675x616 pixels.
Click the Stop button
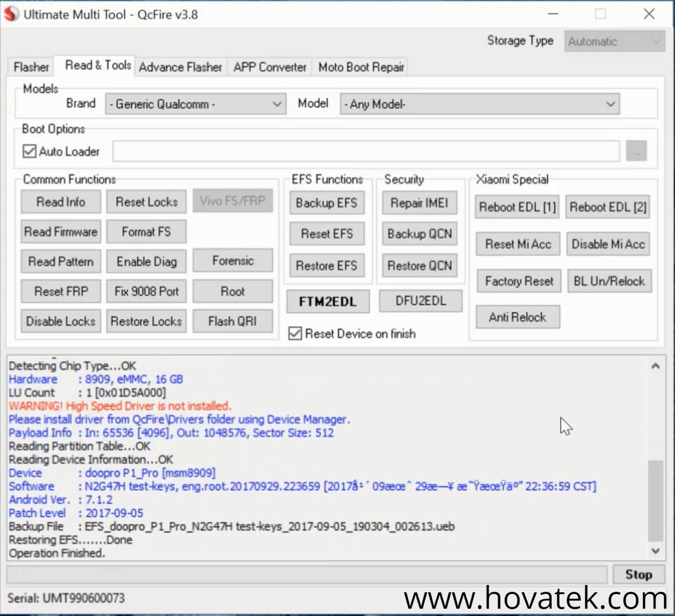point(639,575)
